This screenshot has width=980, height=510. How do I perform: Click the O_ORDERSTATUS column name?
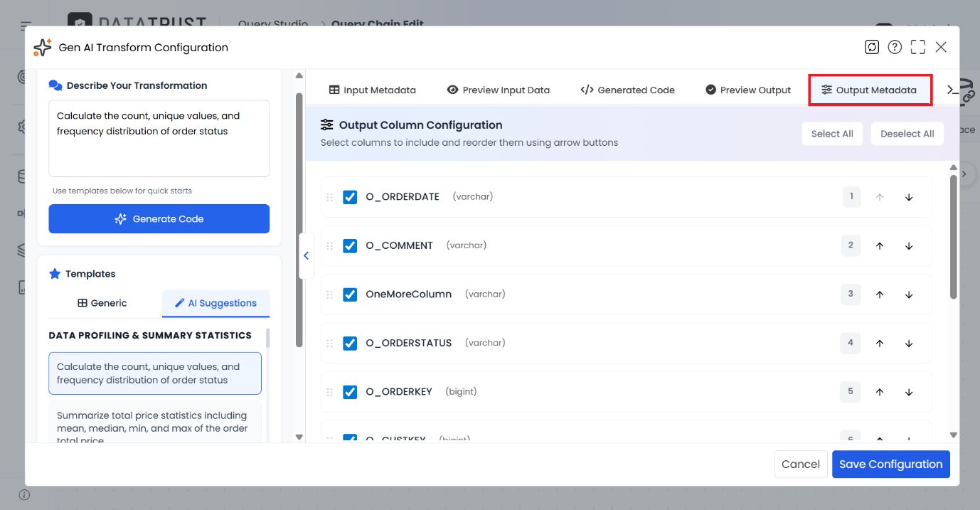tap(409, 343)
